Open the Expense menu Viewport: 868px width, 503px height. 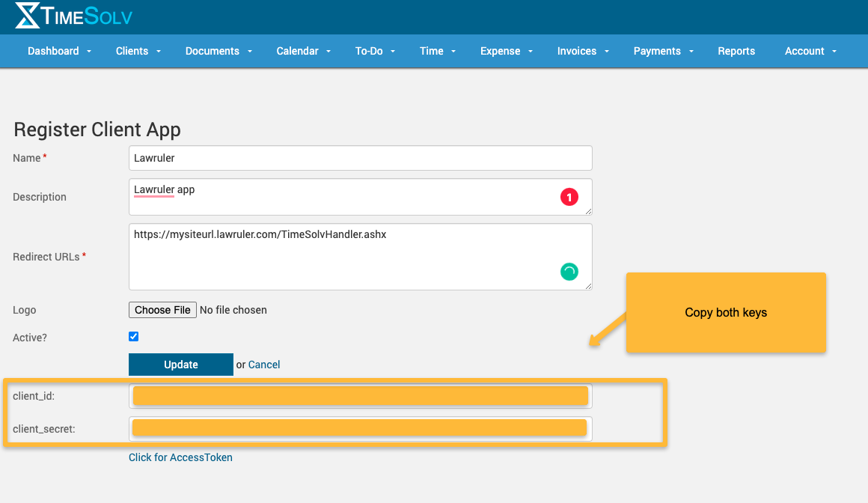tap(500, 51)
